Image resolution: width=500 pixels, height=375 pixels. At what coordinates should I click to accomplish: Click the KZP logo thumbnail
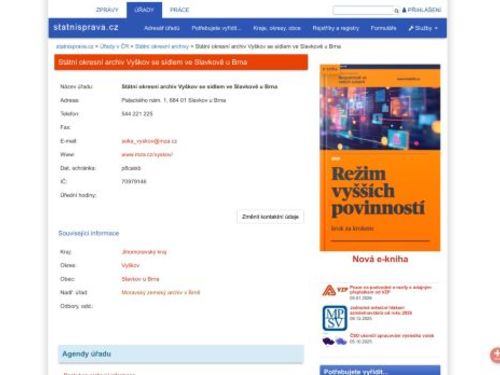point(335,290)
